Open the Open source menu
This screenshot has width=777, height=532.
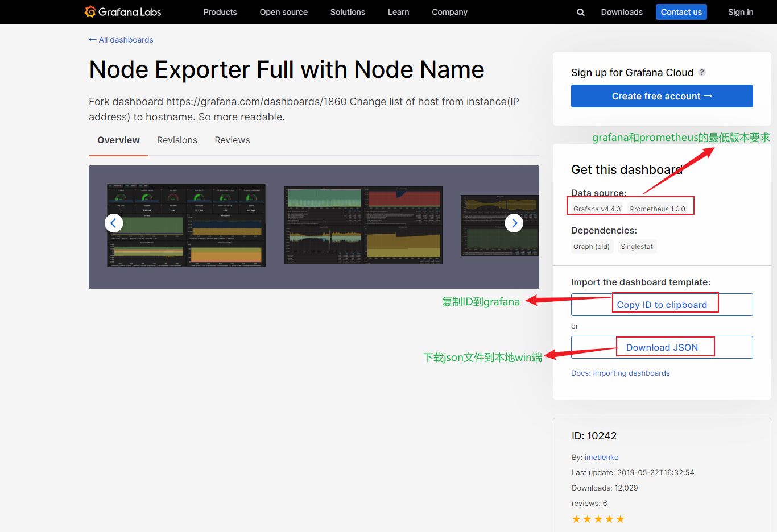pyautogui.click(x=284, y=12)
